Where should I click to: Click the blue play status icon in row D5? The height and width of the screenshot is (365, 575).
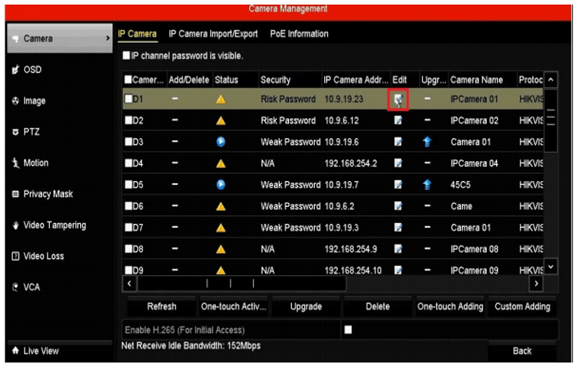[x=221, y=185]
